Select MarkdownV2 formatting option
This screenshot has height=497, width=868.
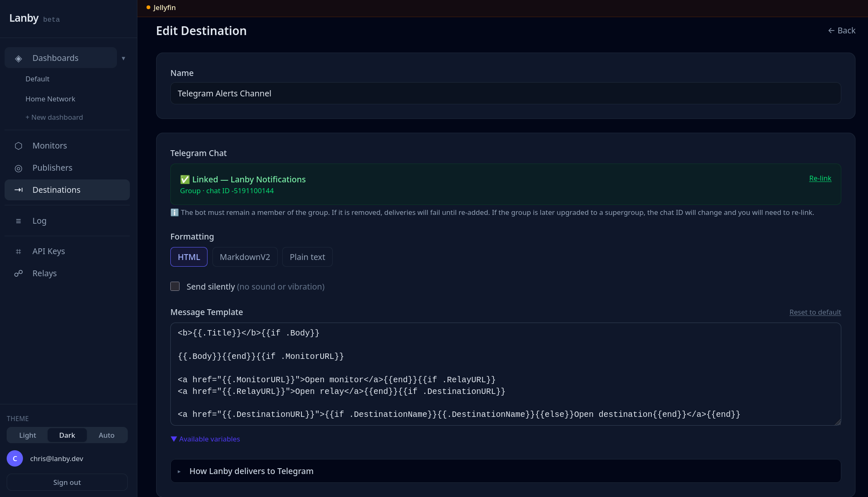tap(245, 257)
